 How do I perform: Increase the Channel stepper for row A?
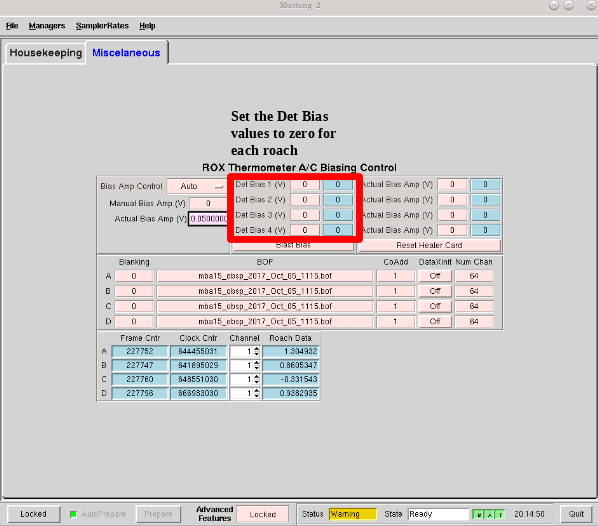[257, 349]
